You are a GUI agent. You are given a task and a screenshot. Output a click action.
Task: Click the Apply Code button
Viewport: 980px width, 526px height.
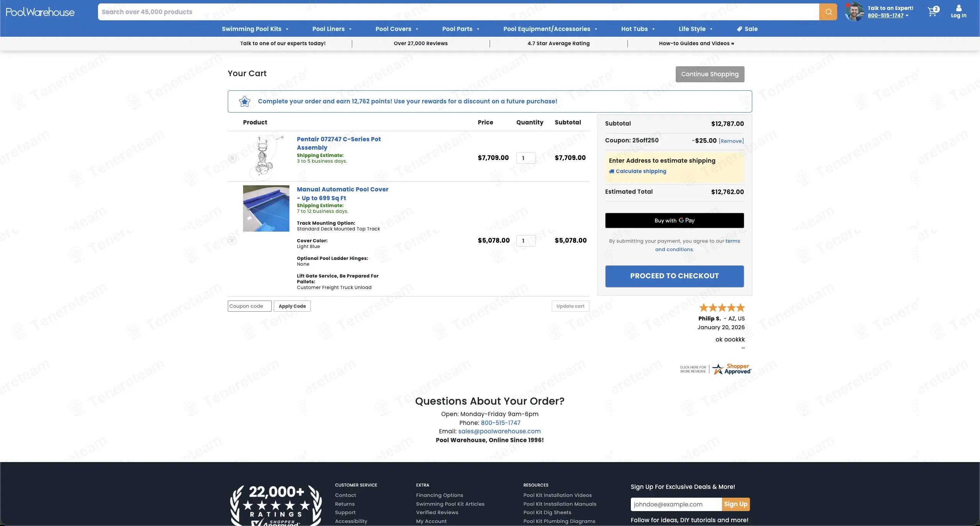click(x=292, y=306)
